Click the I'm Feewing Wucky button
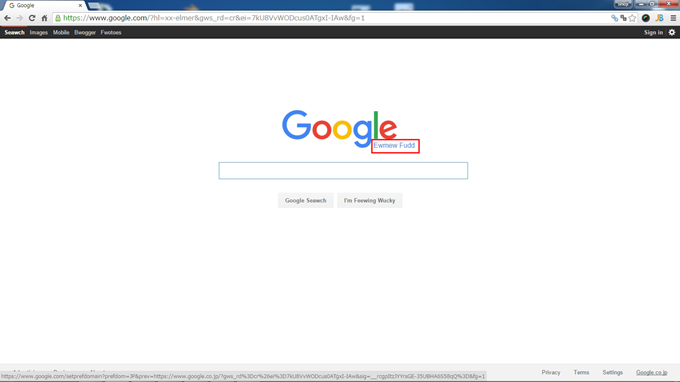 click(x=369, y=200)
